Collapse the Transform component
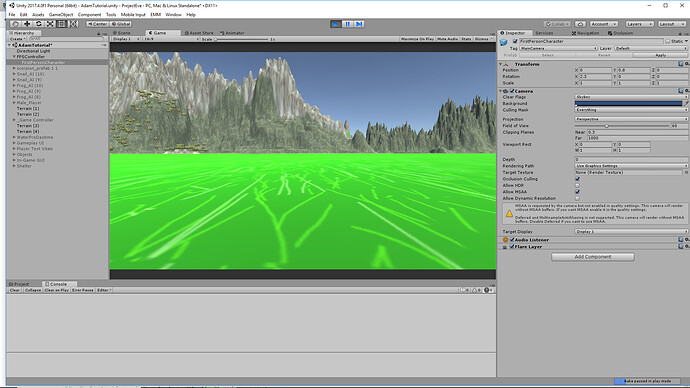Screen dimensions: 690x388 501,64
